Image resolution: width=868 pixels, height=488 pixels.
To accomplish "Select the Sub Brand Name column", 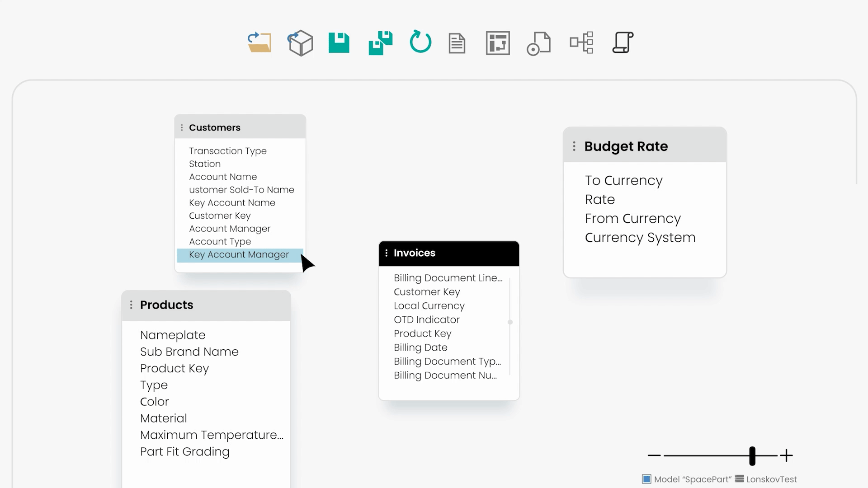I will point(189,352).
